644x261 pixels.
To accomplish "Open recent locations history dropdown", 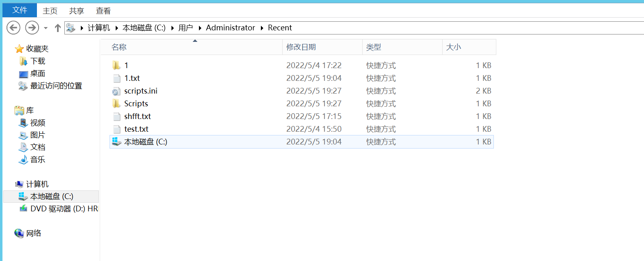I will [46, 28].
